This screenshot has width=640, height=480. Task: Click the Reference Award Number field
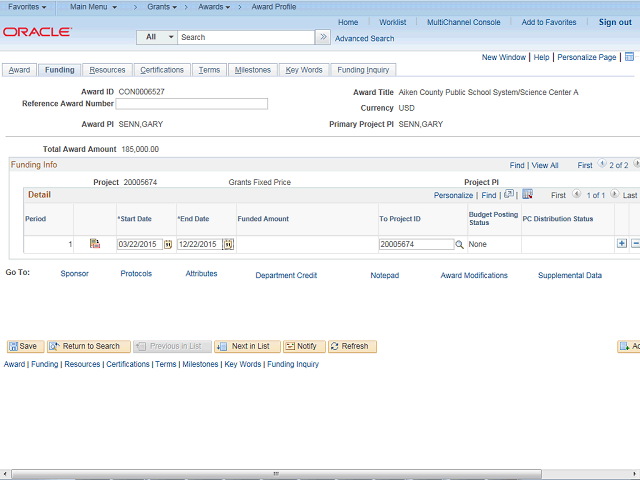[191, 104]
